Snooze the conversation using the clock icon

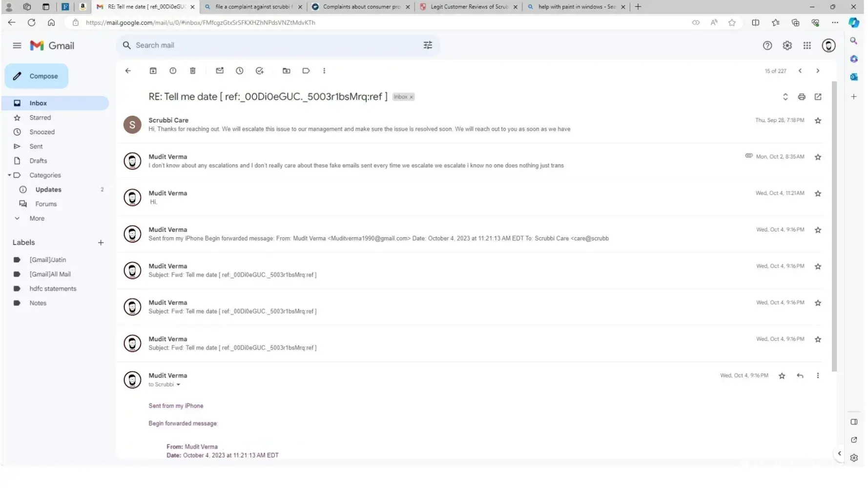coord(240,71)
